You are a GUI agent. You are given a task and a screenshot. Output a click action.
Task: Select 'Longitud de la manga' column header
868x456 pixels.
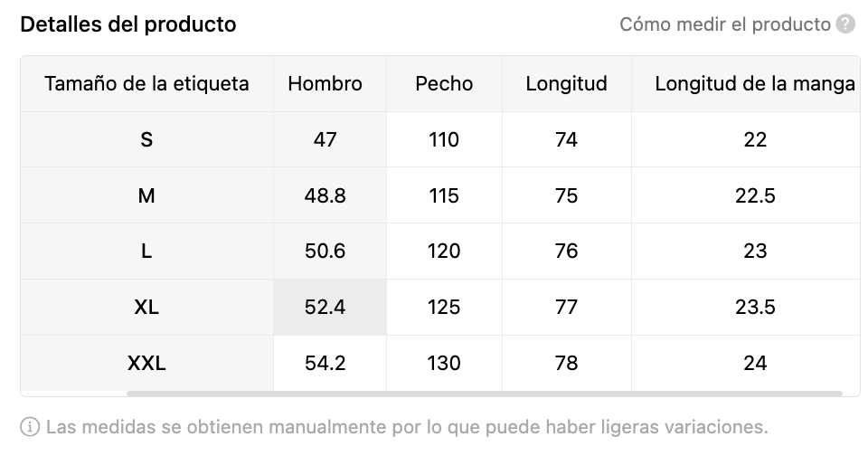click(x=754, y=84)
